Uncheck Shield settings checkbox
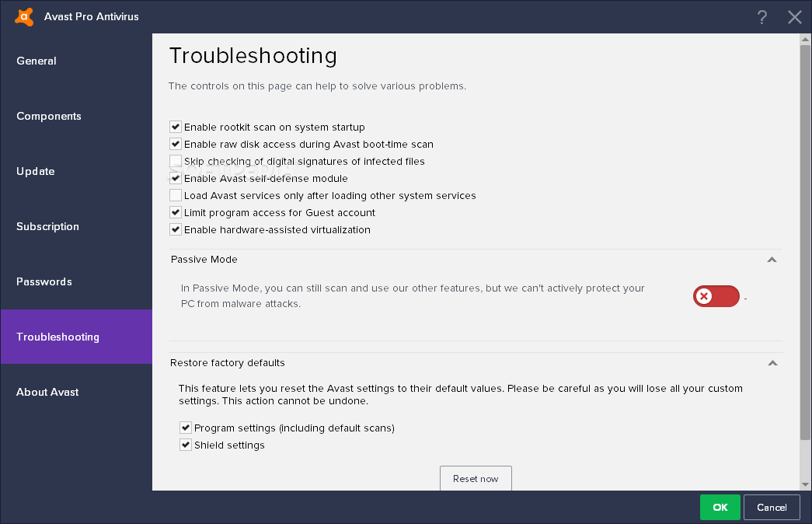 [x=186, y=445]
